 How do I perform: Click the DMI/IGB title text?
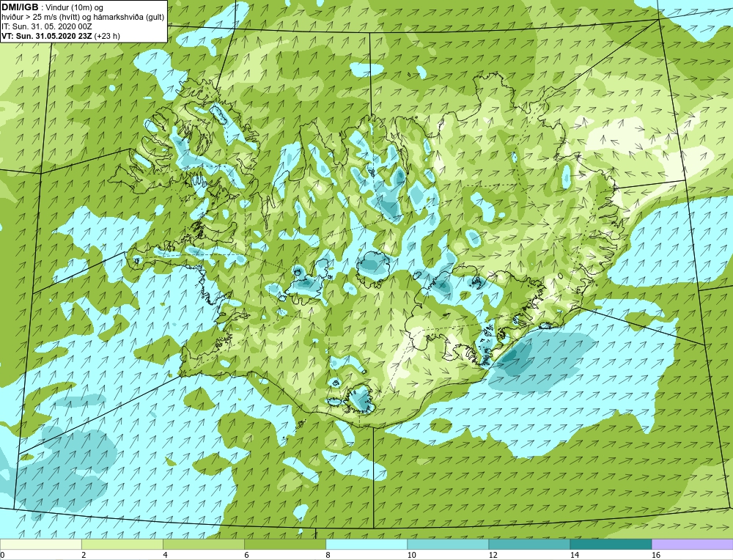point(20,7)
